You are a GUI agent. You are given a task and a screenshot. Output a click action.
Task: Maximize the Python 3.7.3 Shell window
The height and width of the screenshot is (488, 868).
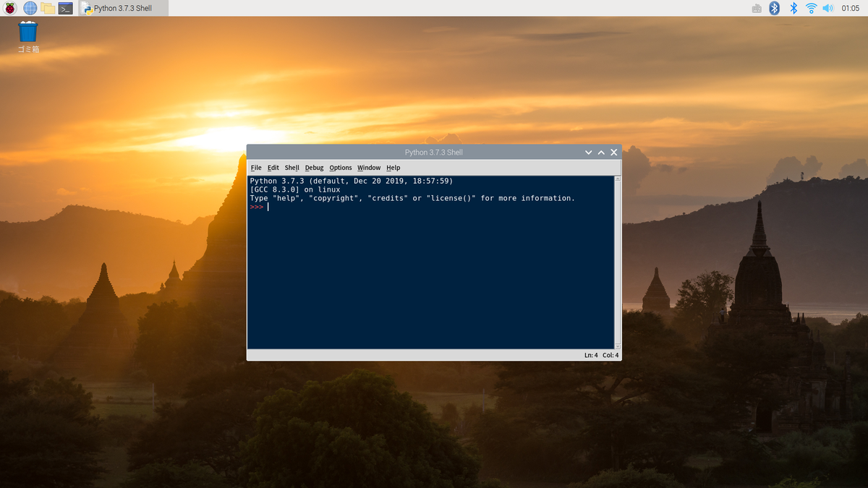(x=601, y=153)
